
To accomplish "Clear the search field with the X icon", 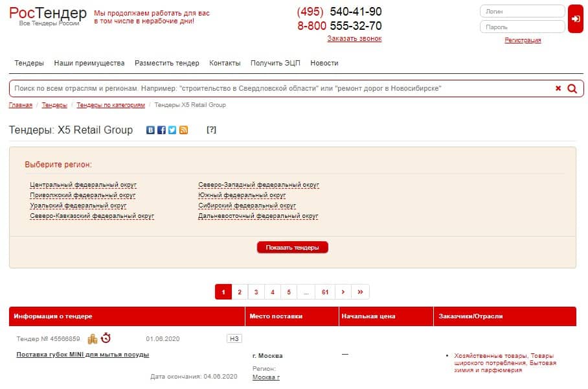I will pyautogui.click(x=558, y=88).
